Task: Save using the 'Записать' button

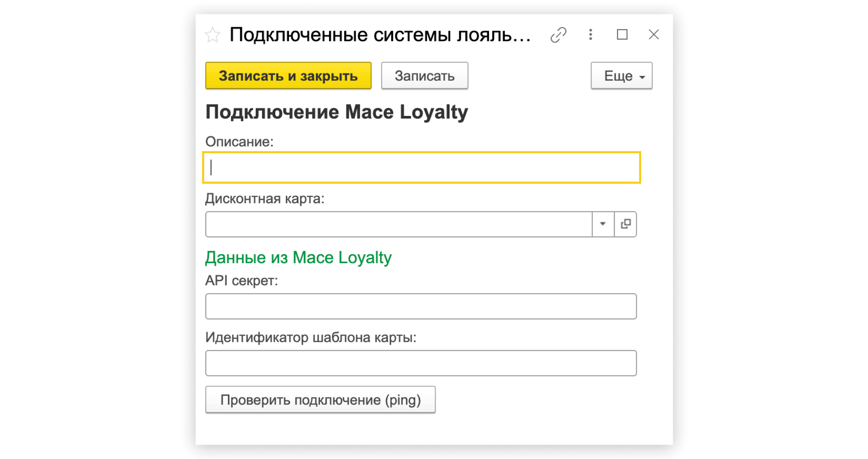Action: (425, 75)
